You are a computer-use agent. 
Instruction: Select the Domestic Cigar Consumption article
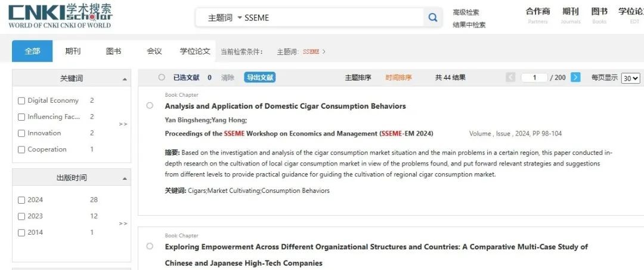[150, 105]
